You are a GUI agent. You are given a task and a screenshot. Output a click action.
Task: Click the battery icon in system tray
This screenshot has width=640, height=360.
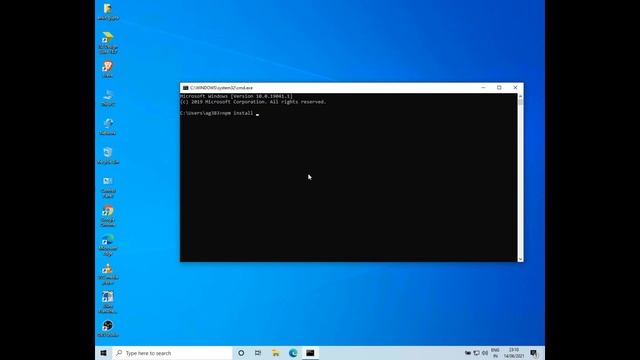468,353
